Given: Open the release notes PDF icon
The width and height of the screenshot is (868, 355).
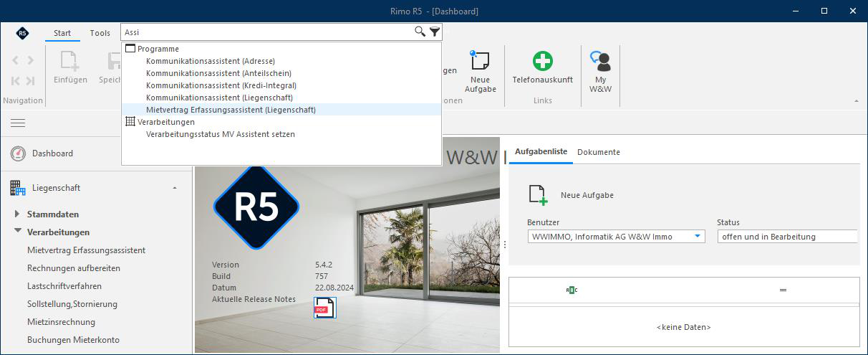Looking at the screenshot, I should click(x=324, y=308).
